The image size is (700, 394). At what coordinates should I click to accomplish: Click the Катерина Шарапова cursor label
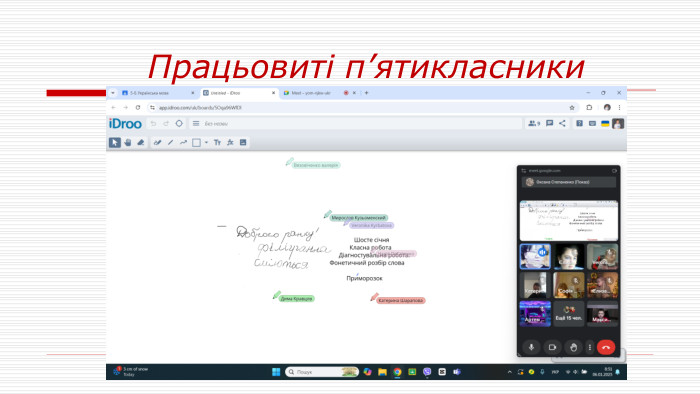pos(400,300)
